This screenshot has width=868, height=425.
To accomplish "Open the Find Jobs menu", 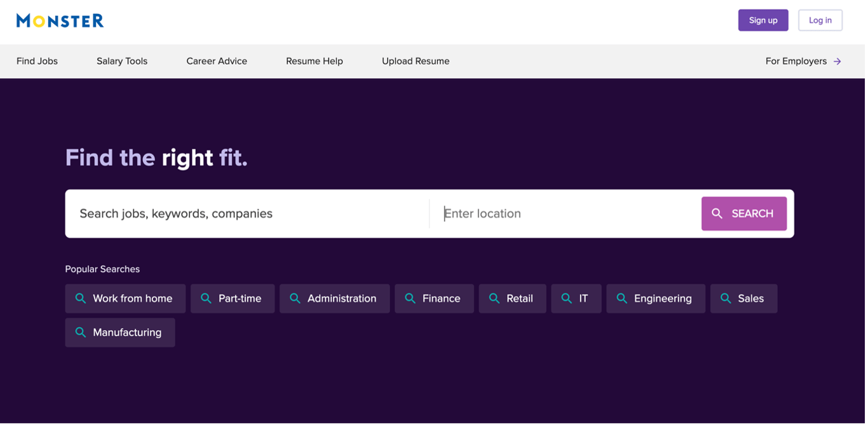I will 37,62.
